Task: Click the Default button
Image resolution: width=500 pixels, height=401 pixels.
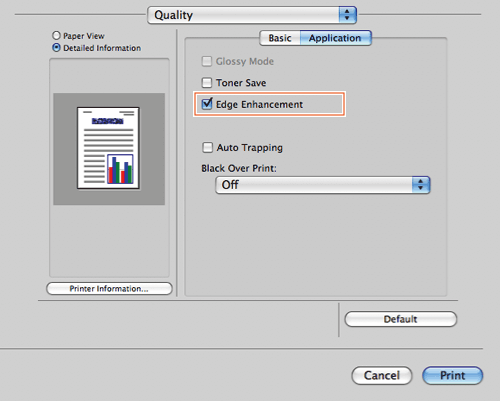Action: [x=401, y=319]
